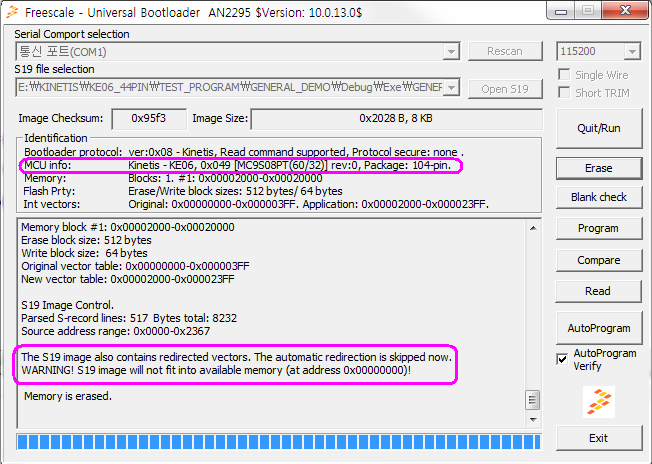
Task: Click Memory Blocks 0x00002000-0x00020000 text
Action: coord(225,178)
